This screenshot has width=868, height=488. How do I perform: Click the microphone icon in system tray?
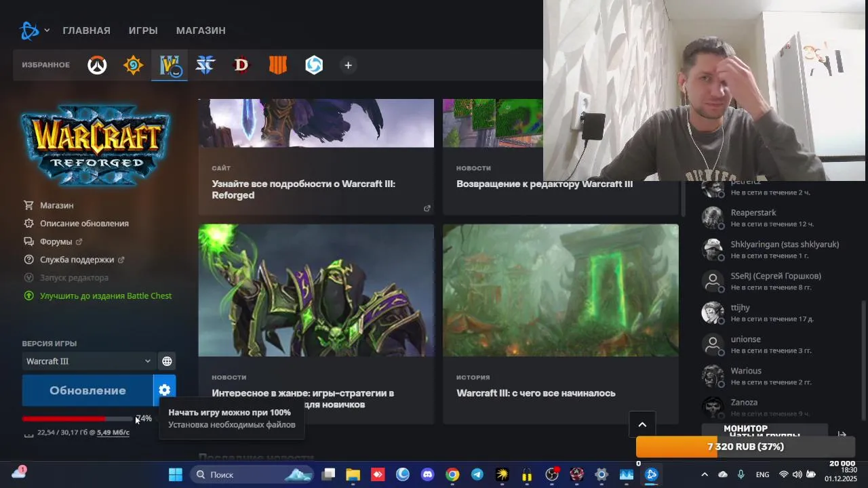(741, 474)
